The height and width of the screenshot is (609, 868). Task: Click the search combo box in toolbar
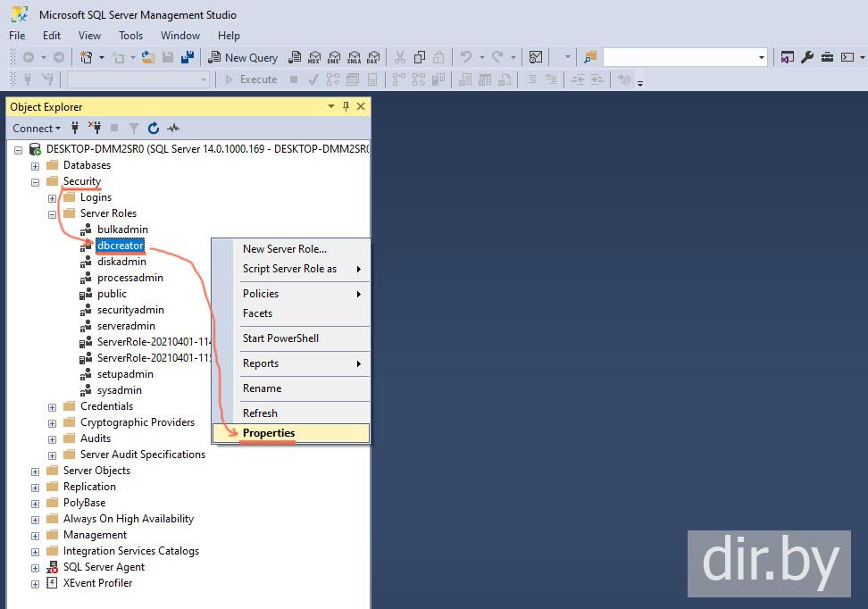[x=683, y=57]
